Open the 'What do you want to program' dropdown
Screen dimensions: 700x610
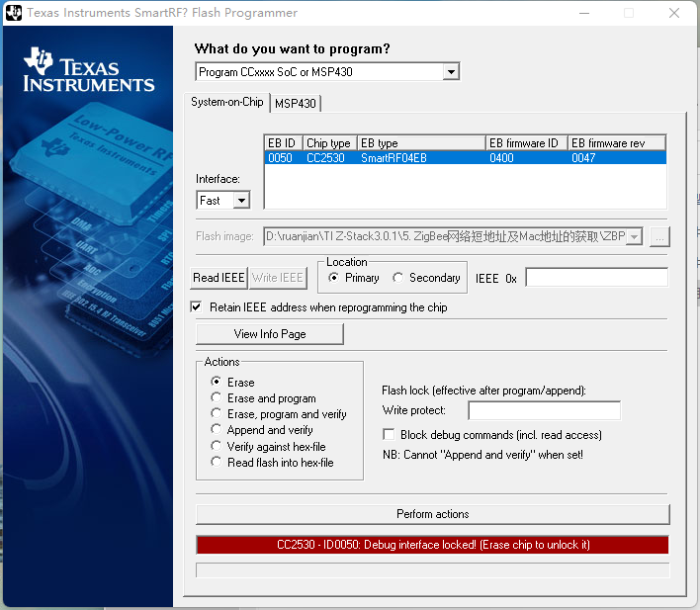pyautogui.click(x=451, y=72)
